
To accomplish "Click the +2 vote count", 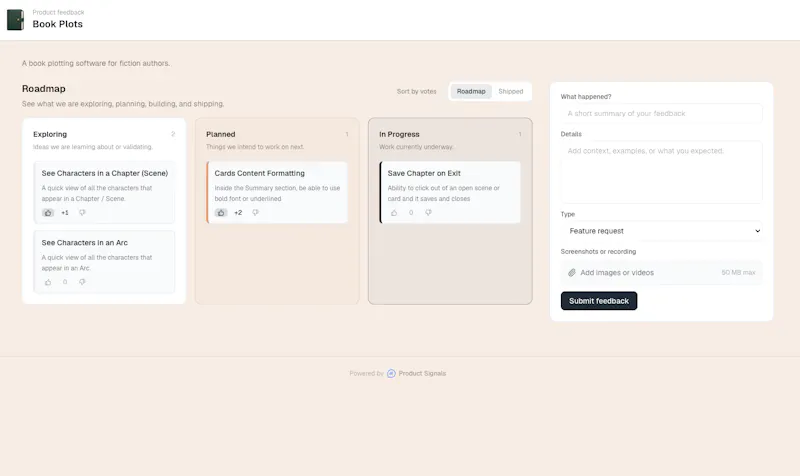I will pyautogui.click(x=238, y=213).
